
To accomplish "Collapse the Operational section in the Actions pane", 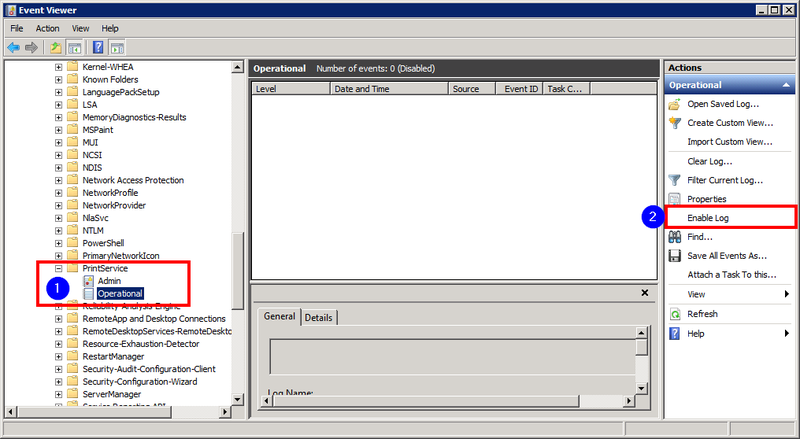I will click(786, 86).
